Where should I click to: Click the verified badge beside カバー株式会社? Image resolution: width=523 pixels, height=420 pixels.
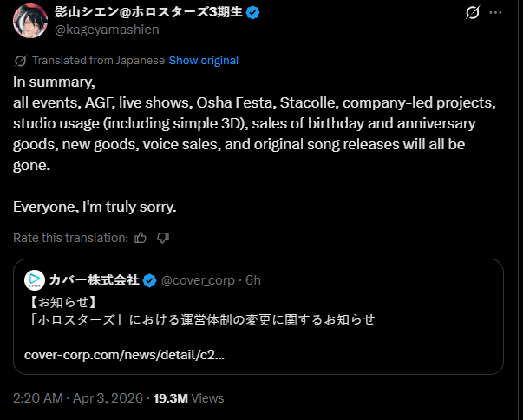(149, 280)
